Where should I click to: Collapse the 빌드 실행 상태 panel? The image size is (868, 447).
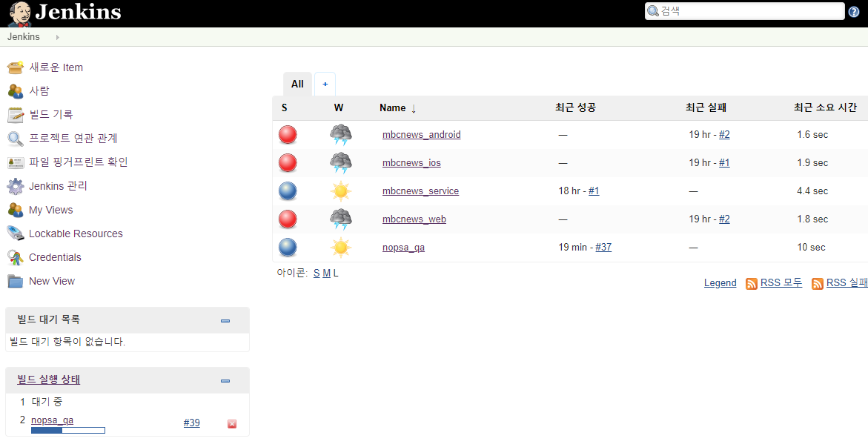(225, 381)
